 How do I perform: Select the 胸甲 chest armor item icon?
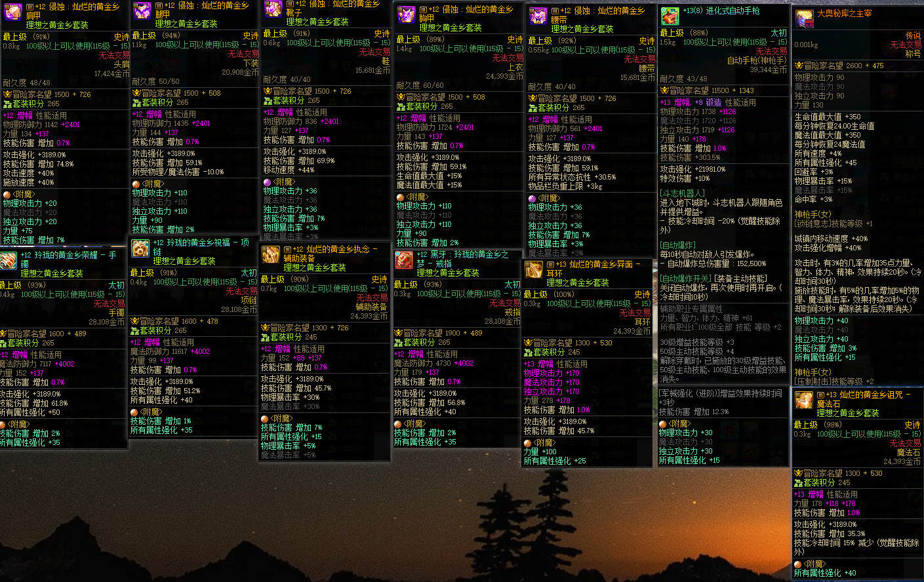[x=407, y=14]
